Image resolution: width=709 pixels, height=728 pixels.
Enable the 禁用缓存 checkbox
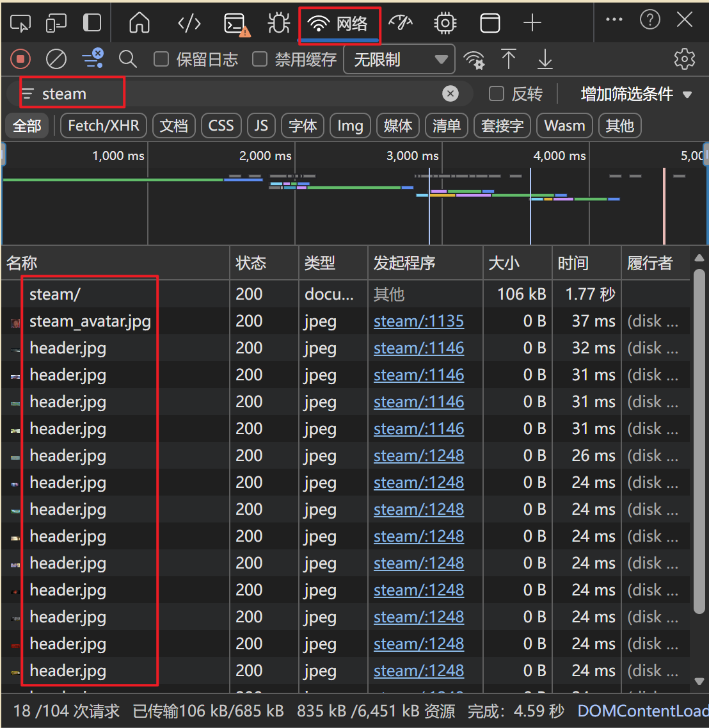tap(260, 60)
